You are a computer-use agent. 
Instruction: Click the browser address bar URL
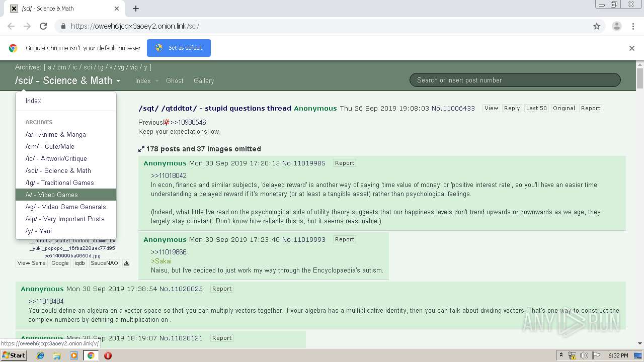tap(135, 26)
